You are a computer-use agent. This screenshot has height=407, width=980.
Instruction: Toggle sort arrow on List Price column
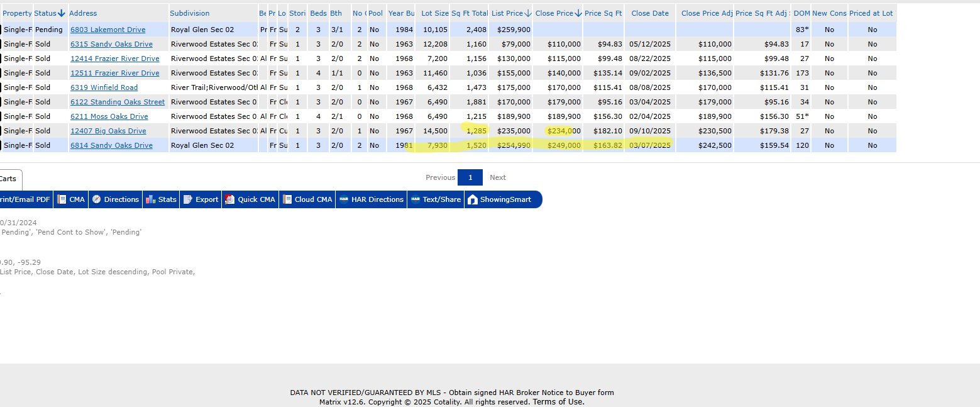tap(527, 13)
